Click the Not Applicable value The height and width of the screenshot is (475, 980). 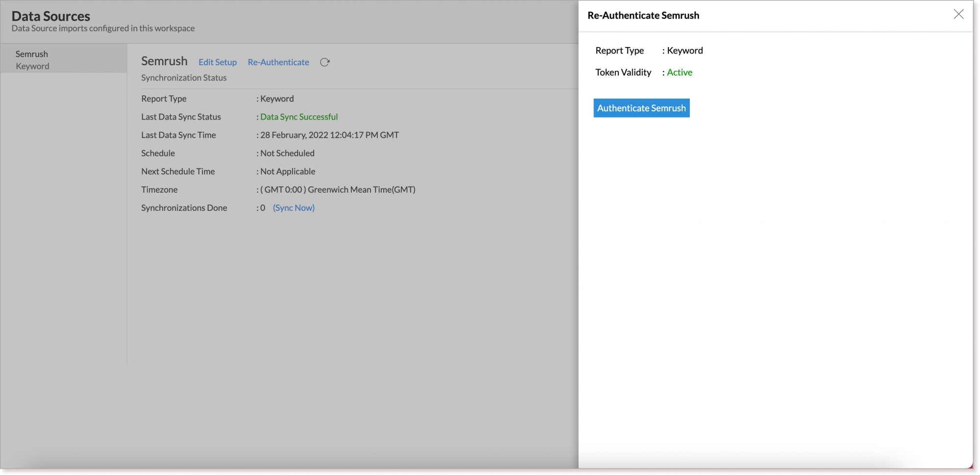288,172
